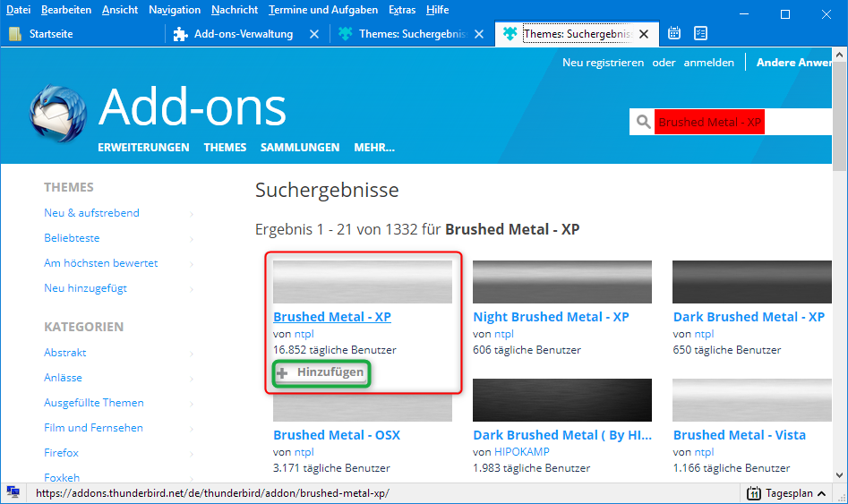Open the Datei menu
The height and width of the screenshot is (504, 848).
click(19, 10)
